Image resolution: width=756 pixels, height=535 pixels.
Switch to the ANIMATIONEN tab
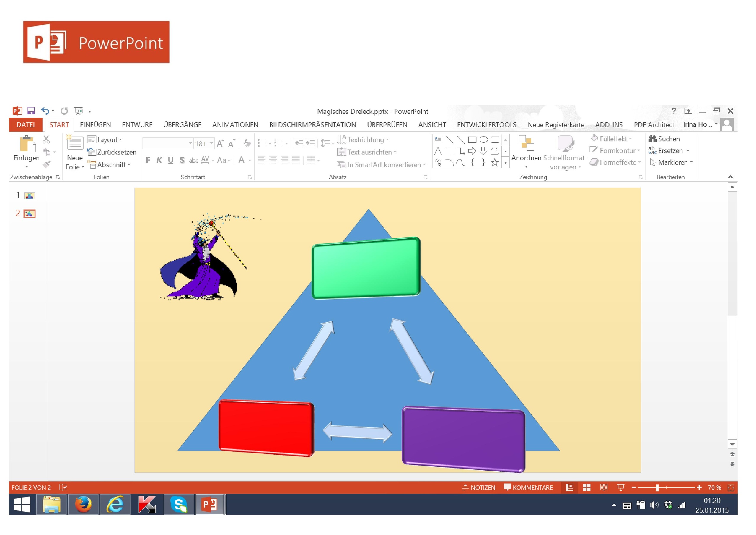pyautogui.click(x=235, y=125)
